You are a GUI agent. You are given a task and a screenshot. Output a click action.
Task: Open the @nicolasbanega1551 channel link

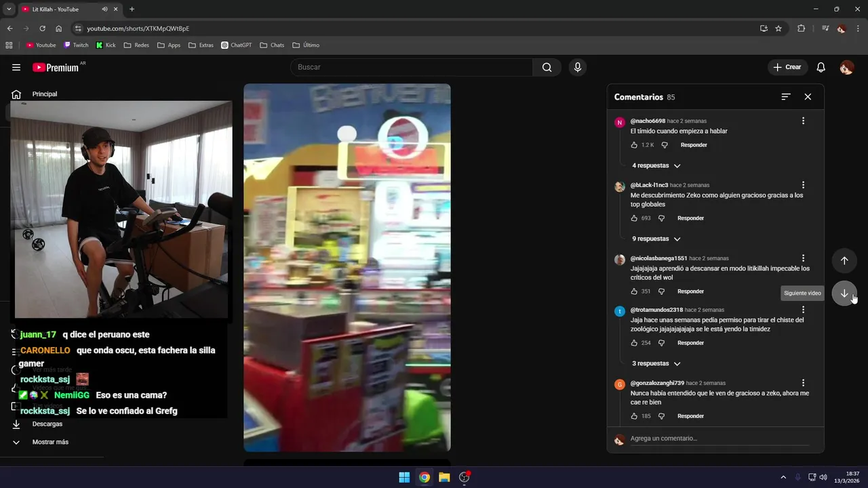(x=658, y=258)
